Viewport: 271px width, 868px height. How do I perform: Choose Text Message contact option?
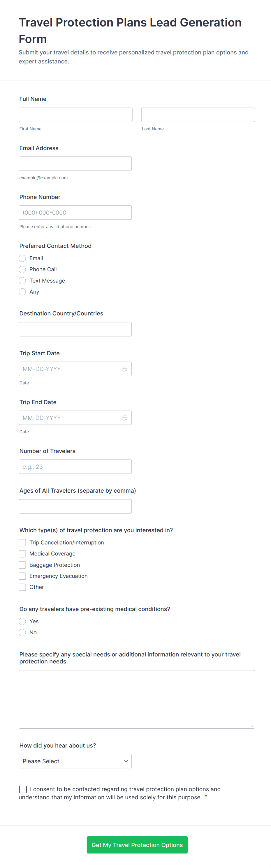pyautogui.click(x=22, y=281)
